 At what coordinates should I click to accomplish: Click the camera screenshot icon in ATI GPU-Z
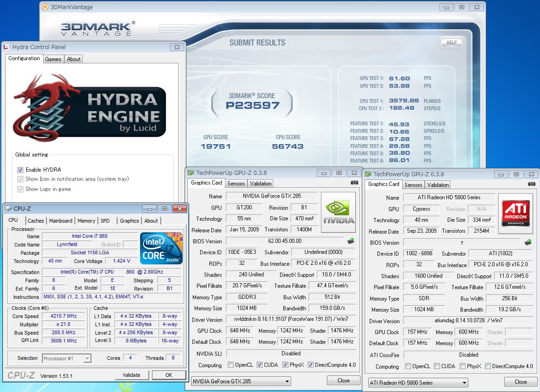tap(532, 184)
